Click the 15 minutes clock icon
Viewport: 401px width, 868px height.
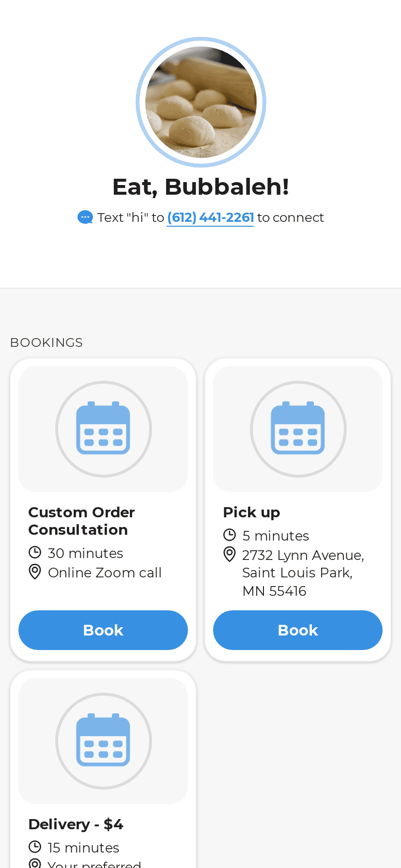[x=35, y=847]
